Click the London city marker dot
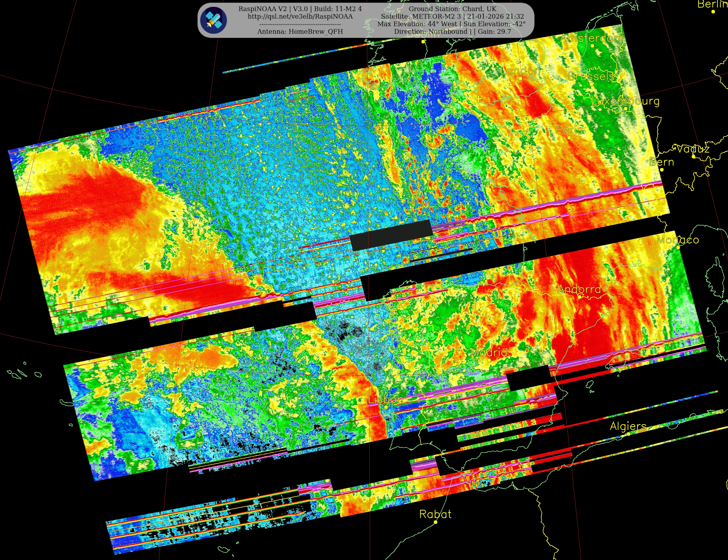 pyautogui.click(x=520, y=79)
